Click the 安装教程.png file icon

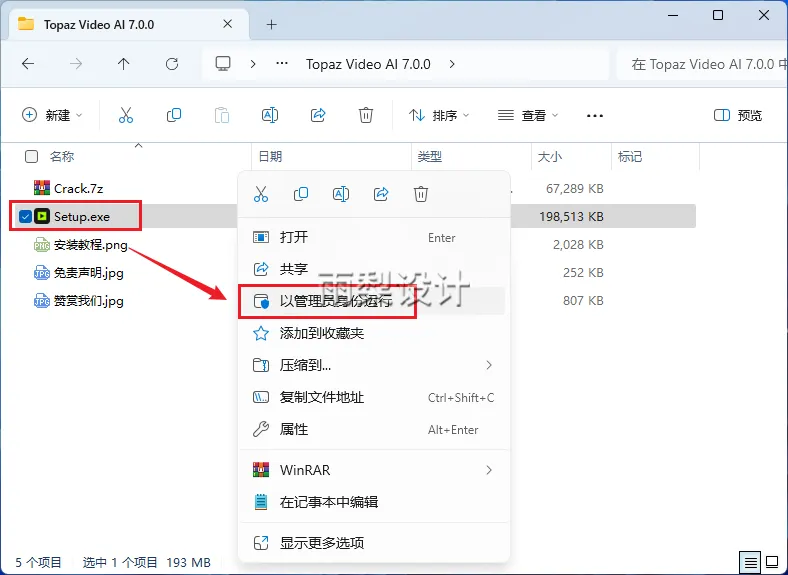tap(42, 245)
